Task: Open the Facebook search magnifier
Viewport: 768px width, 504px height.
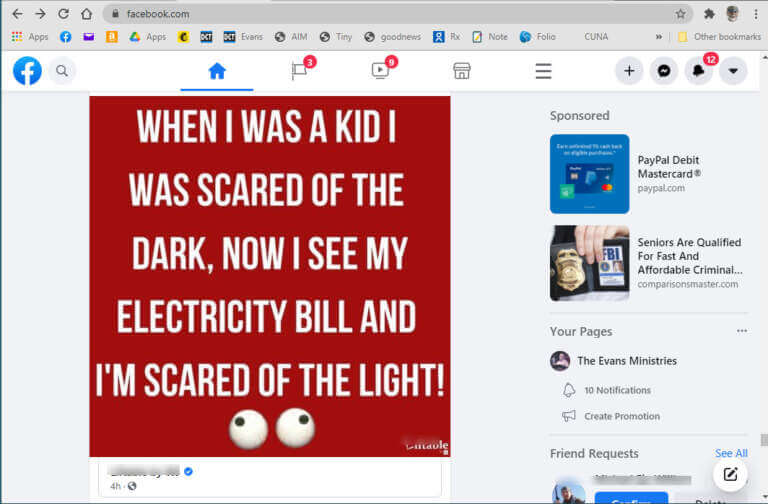Action: [62, 71]
